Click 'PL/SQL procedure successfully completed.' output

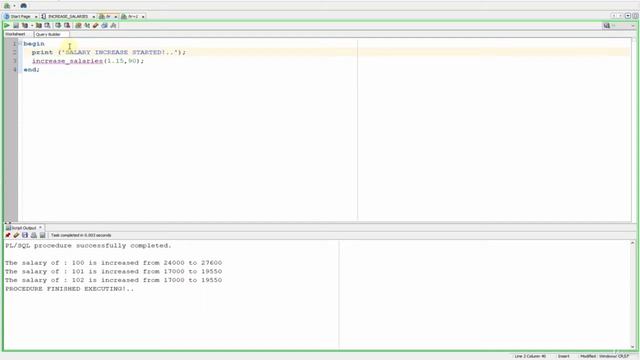point(88,246)
